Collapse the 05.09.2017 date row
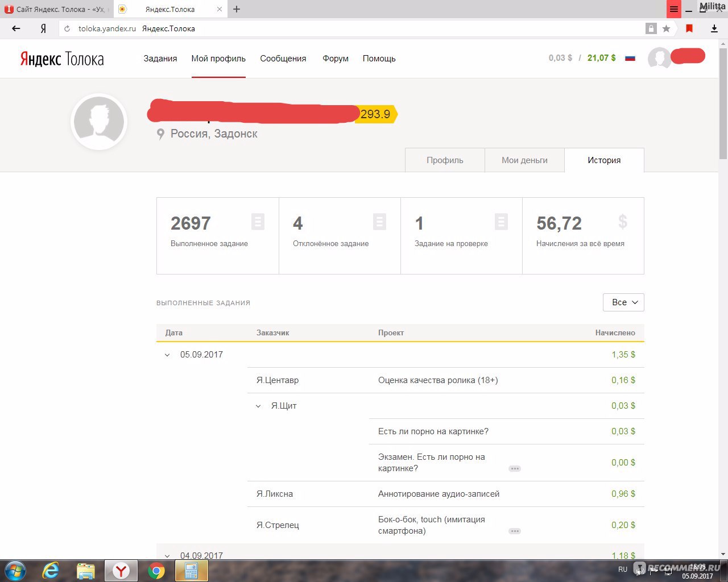This screenshot has height=582, width=728. (x=167, y=355)
